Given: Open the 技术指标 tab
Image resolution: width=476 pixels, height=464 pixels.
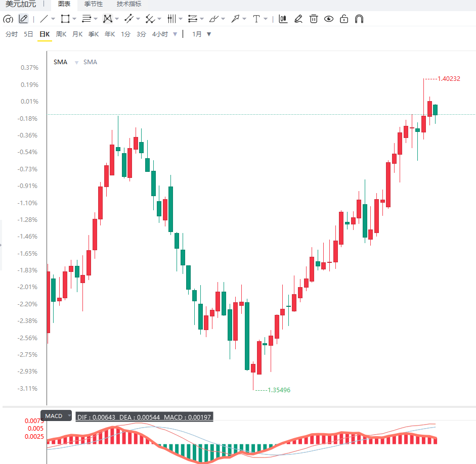Looking at the screenshot, I should pos(129,4).
